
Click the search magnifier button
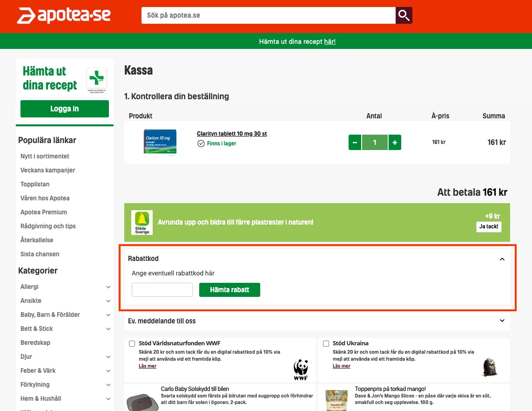coord(404,15)
